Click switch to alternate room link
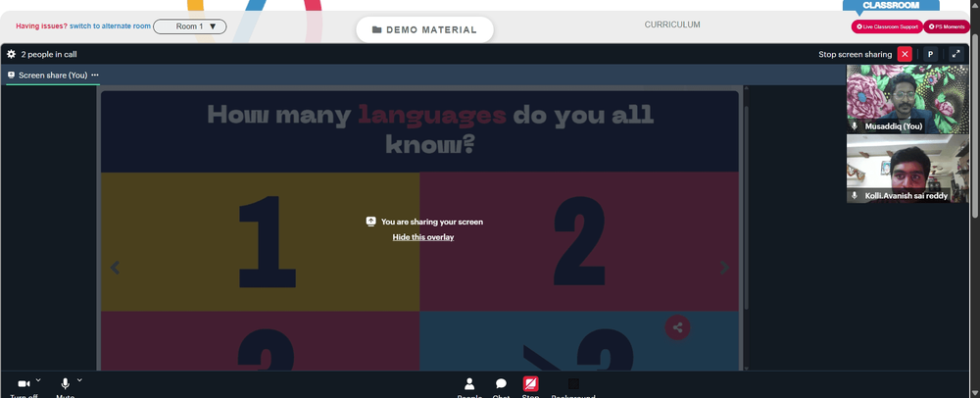The height and width of the screenshot is (398, 980). (x=110, y=26)
